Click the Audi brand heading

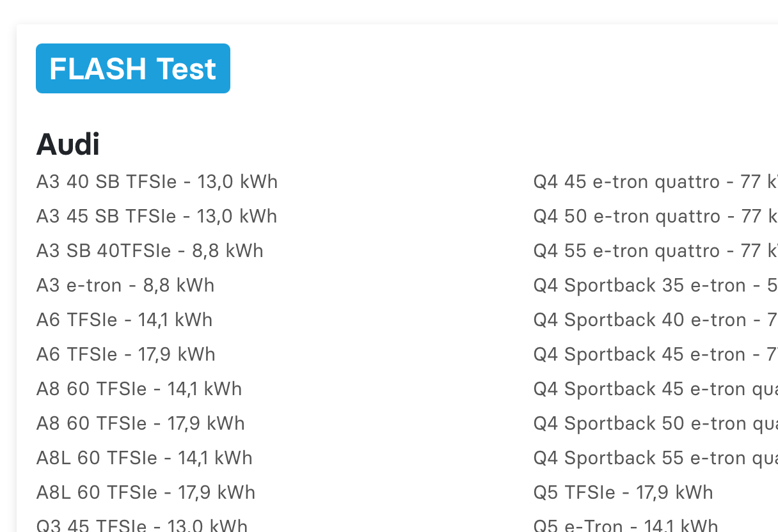(x=68, y=144)
